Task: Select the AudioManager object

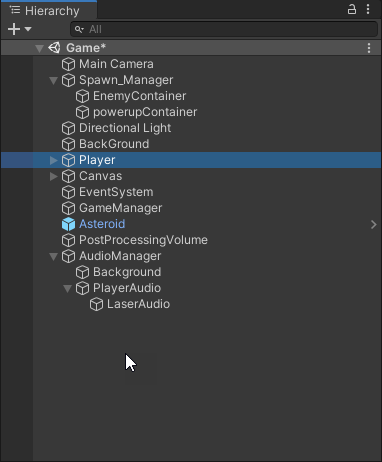Action: tap(120, 256)
